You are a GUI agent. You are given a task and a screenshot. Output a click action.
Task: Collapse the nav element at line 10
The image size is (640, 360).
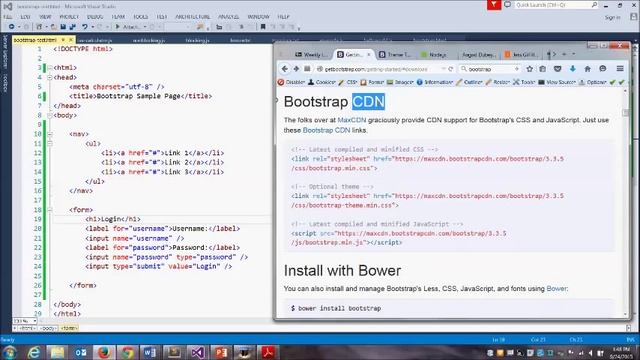click(x=50, y=134)
